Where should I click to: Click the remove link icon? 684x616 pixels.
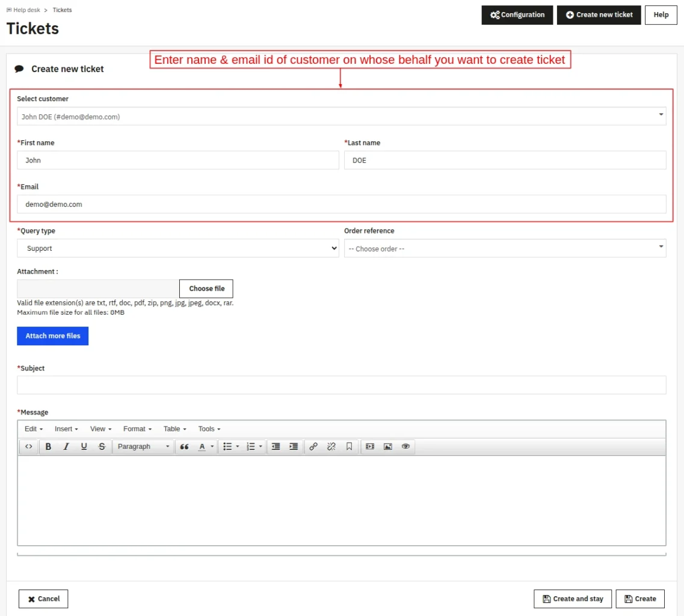pos(331,446)
